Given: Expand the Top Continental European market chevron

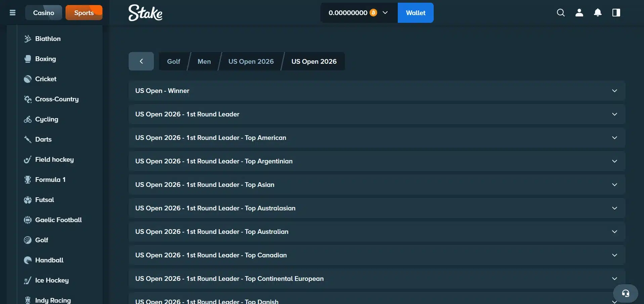Looking at the screenshot, I should click(614, 278).
